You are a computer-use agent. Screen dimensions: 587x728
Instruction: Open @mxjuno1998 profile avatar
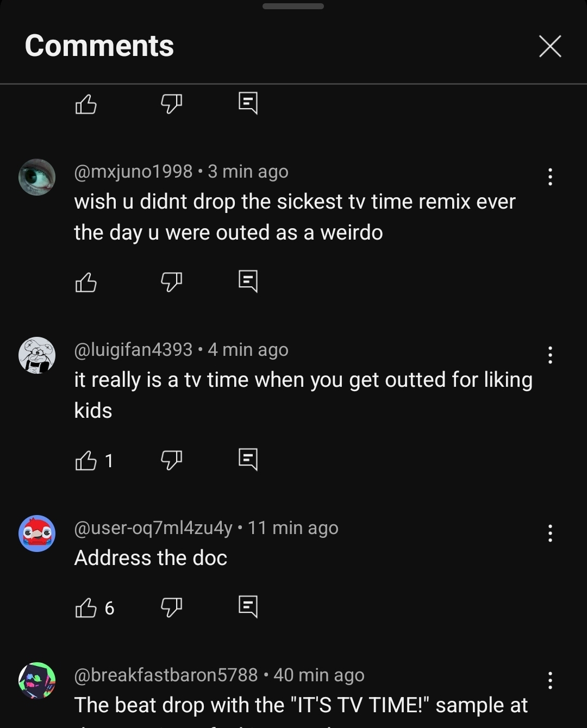click(x=37, y=177)
